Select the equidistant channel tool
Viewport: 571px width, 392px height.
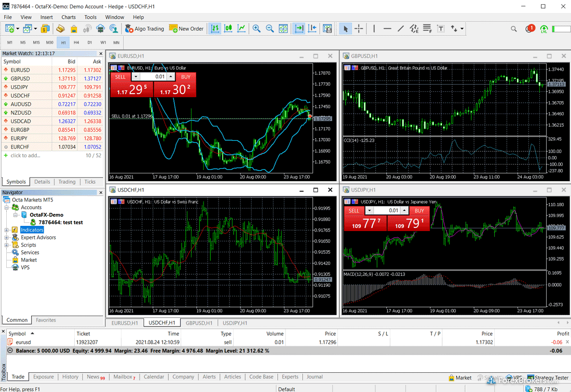[414, 29]
